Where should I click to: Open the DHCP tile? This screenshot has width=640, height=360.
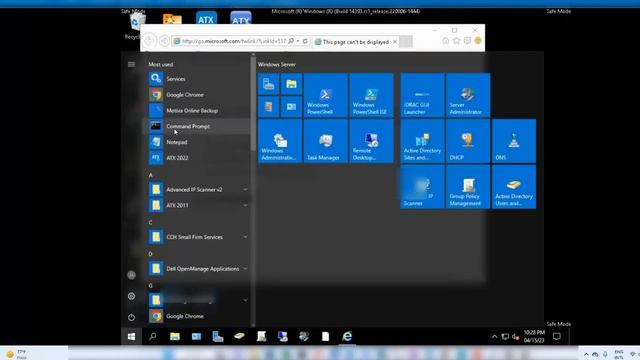pos(468,141)
